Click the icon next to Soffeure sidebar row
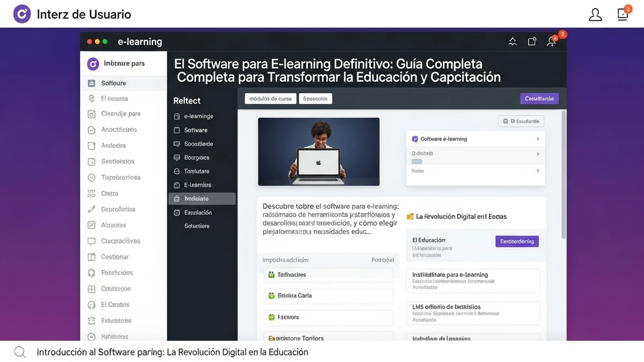Viewport: 644px width, 362px height. [91, 83]
